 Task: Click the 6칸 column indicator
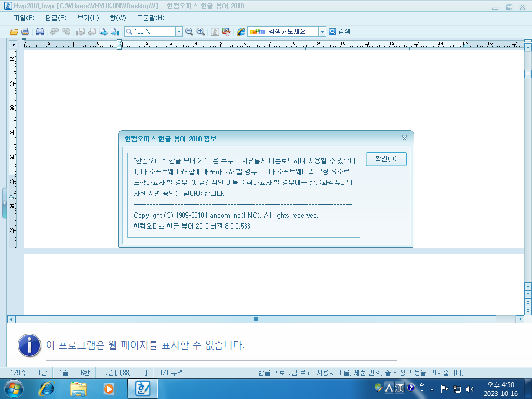coord(85,373)
